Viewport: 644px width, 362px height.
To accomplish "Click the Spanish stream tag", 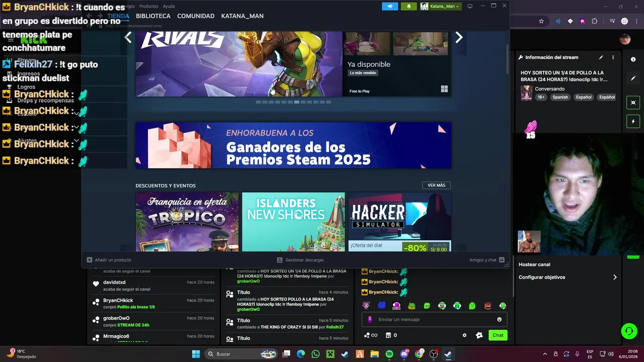I will 560,97.
